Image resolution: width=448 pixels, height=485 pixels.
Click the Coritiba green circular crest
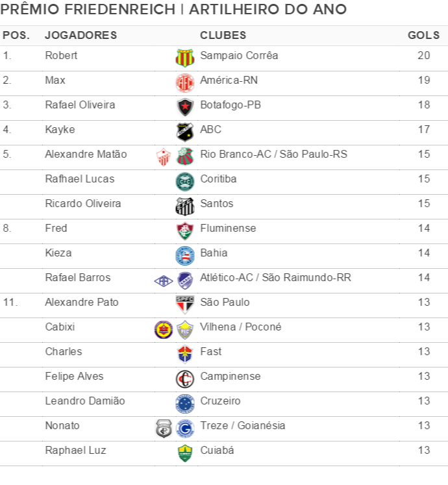[185, 182]
